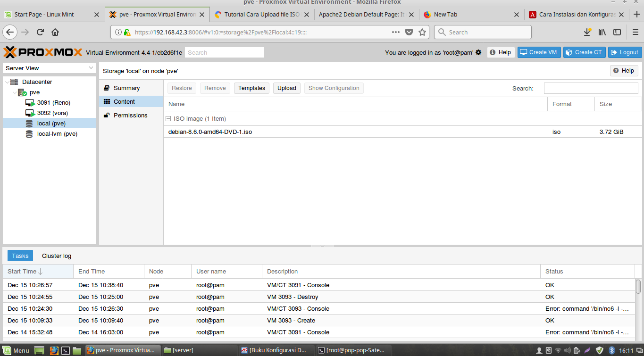The height and width of the screenshot is (356, 644).
Task: Open the volume tray icon
Action: pyautogui.click(x=567, y=350)
